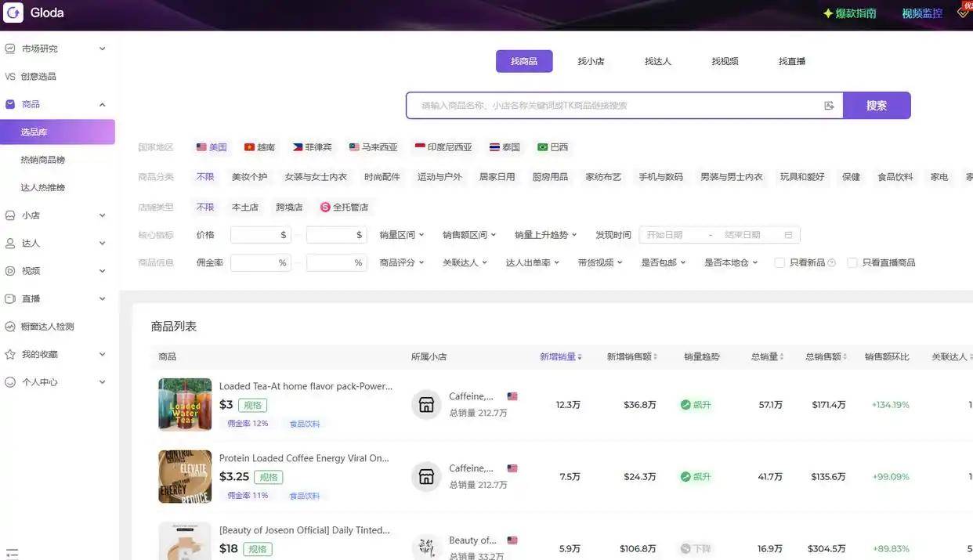Click the product search input field

[x=611, y=106]
